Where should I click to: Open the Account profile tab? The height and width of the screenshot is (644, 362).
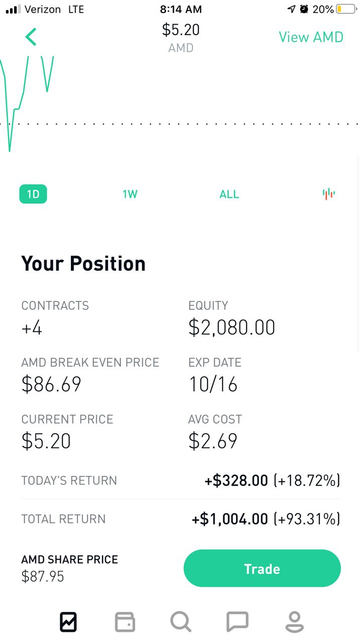(x=294, y=622)
